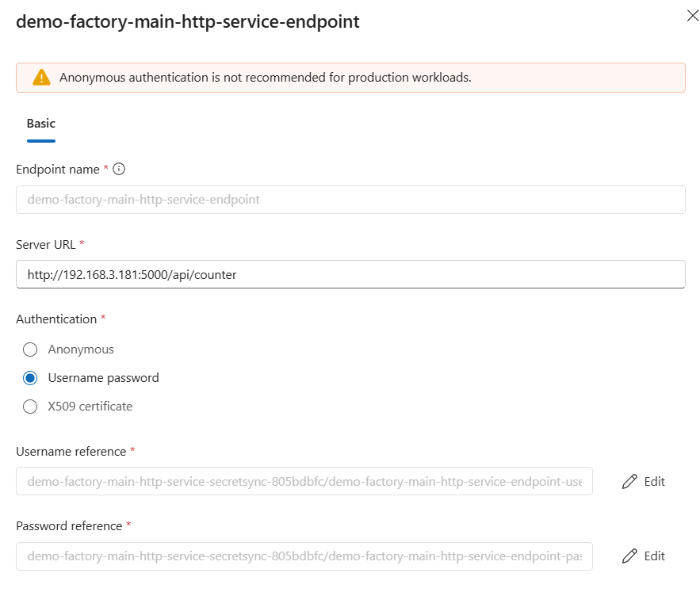The width and height of the screenshot is (700, 592).
Task: Click the Password reference field
Action: [304, 556]
